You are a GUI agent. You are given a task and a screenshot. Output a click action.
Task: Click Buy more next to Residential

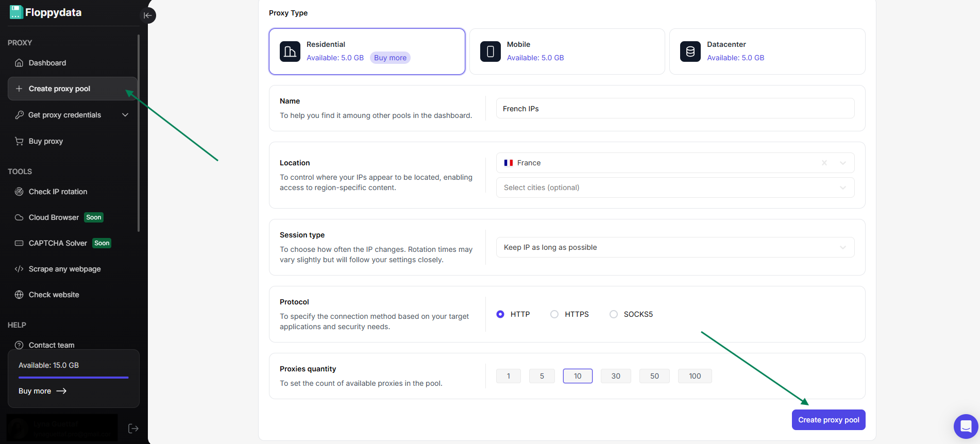390,58
